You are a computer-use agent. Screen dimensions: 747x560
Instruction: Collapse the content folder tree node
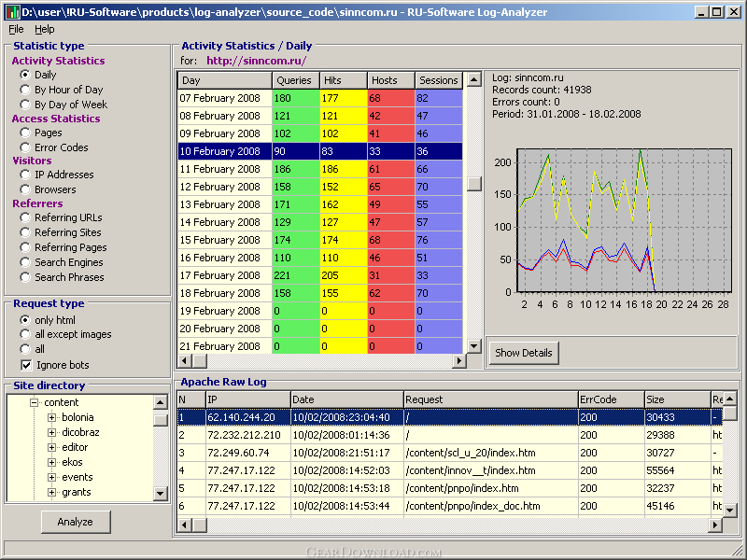pyautogui.click(x=35, y=402)
